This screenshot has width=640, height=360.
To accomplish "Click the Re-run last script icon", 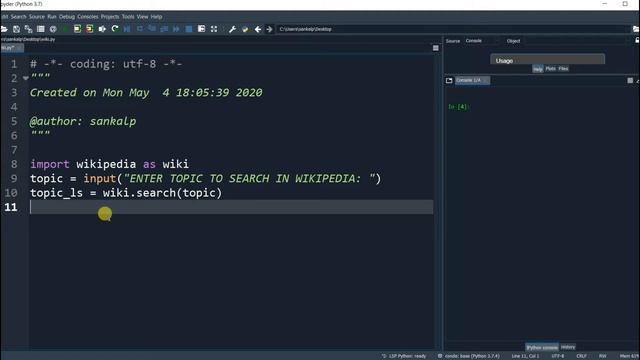I will pos(115,29).
